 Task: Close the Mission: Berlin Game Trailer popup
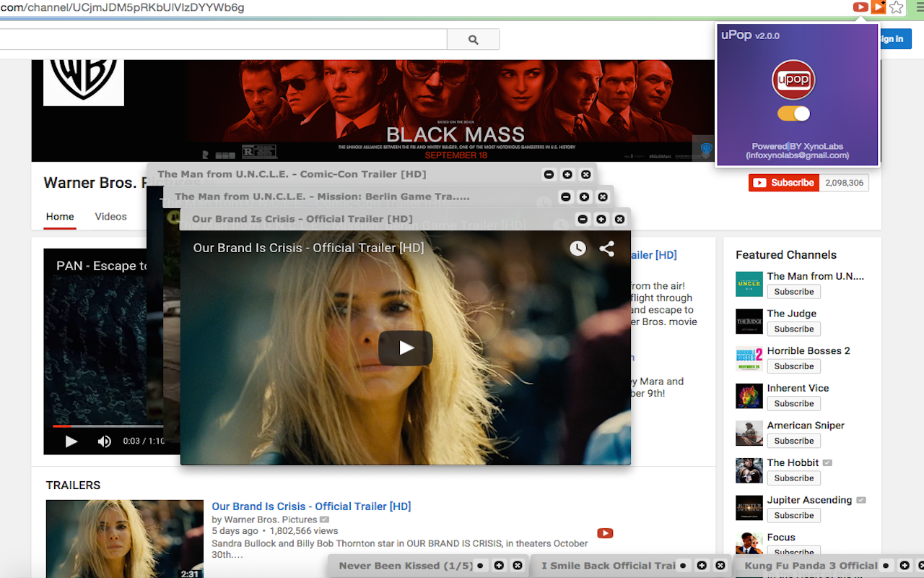click(x=603, y=197)
